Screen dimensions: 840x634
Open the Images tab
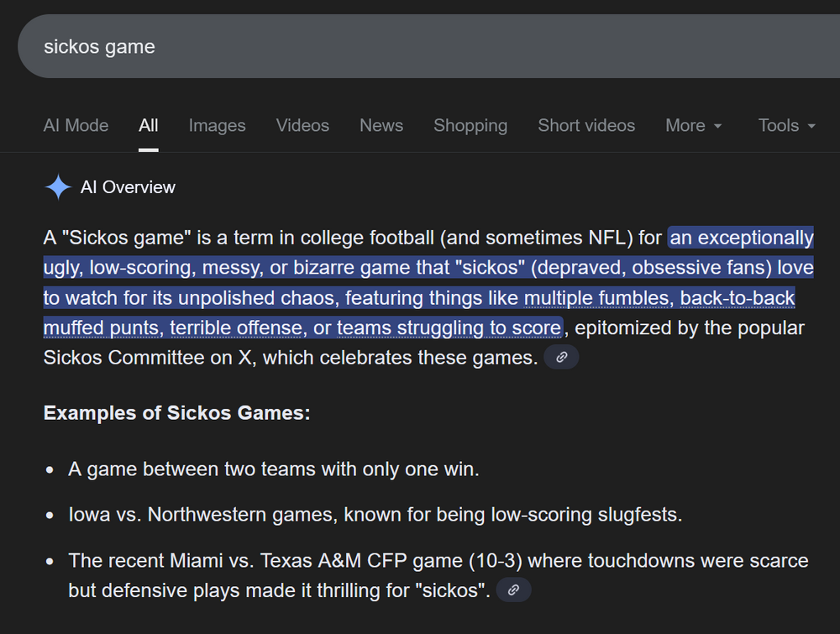217,126
